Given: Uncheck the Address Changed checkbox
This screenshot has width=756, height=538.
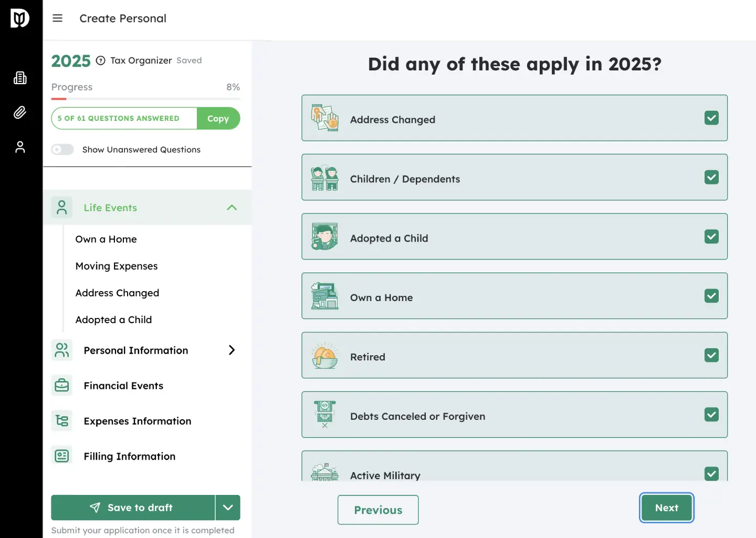Looking at the screenshot, I should click(711, 118).
